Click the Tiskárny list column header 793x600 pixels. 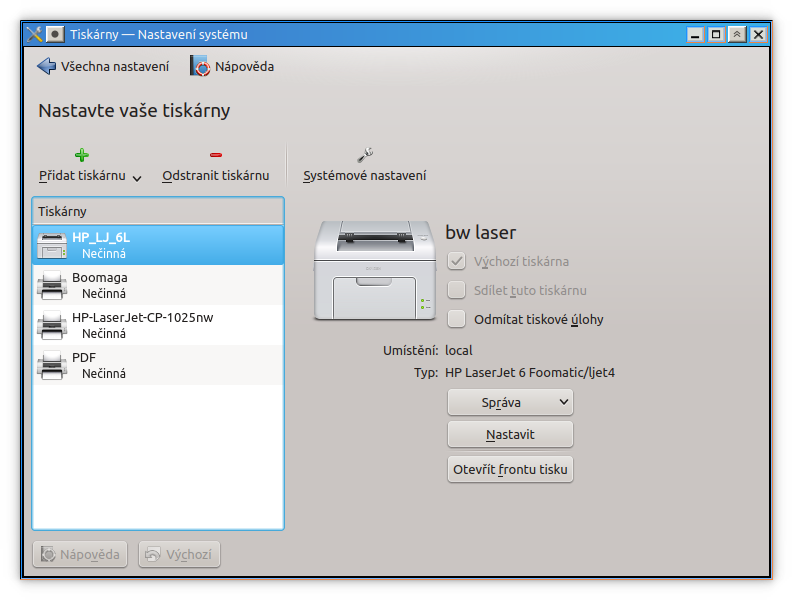point(158,212)
